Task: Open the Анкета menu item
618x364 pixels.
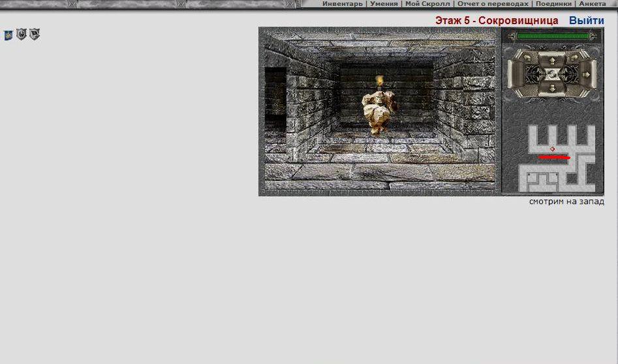Action: (x=593, y=3)
